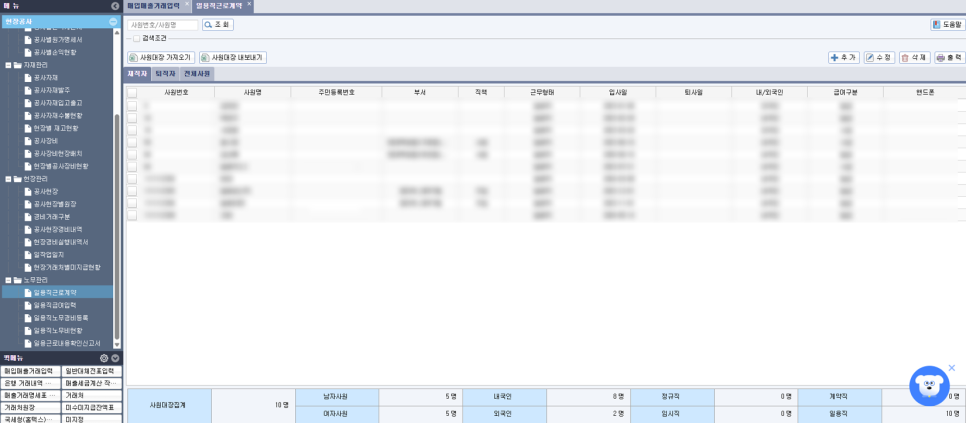Click quick menu 일반대체전표입력 button
966x423 pixels.
[x=92, y=371]
